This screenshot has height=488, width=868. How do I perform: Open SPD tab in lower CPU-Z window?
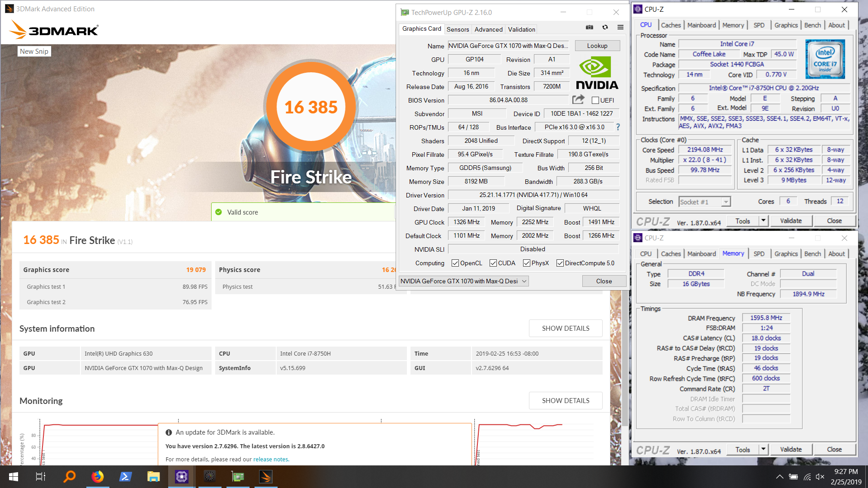point(759,254)
